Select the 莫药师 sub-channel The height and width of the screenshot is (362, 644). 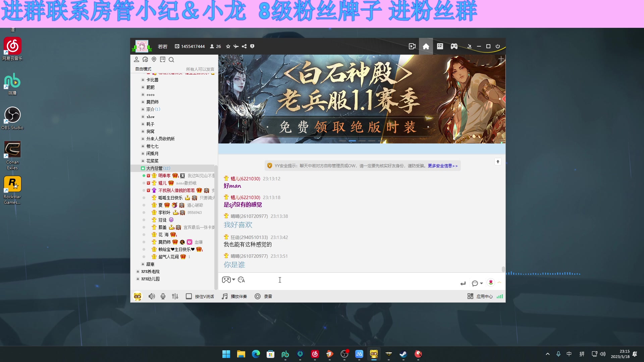click(x=152, y=102)
